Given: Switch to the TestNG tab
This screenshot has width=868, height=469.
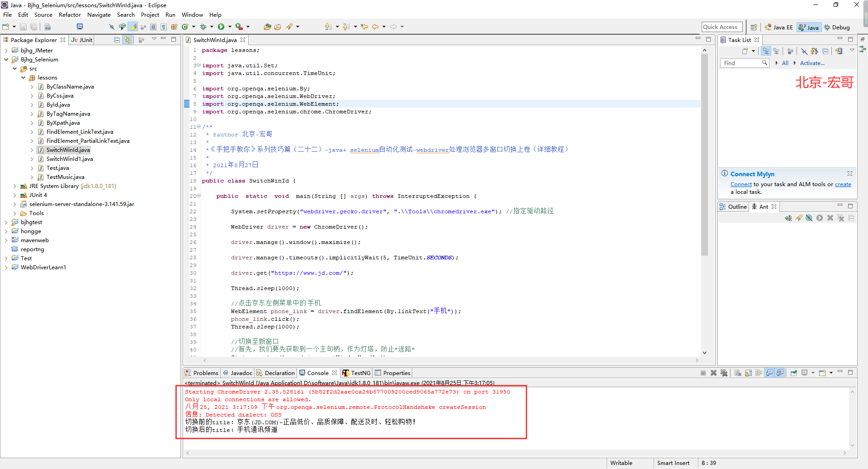Looking at the screenshot, I should coord(357,373).
